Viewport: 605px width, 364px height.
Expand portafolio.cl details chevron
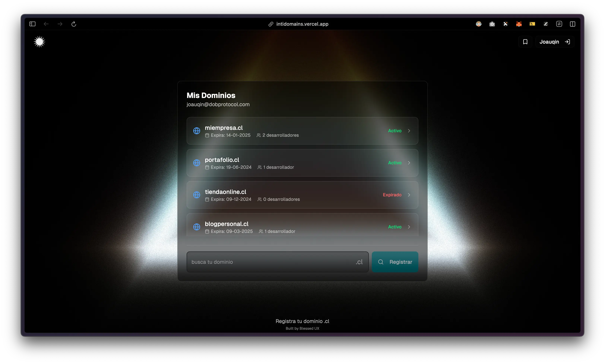pos(409,163)
